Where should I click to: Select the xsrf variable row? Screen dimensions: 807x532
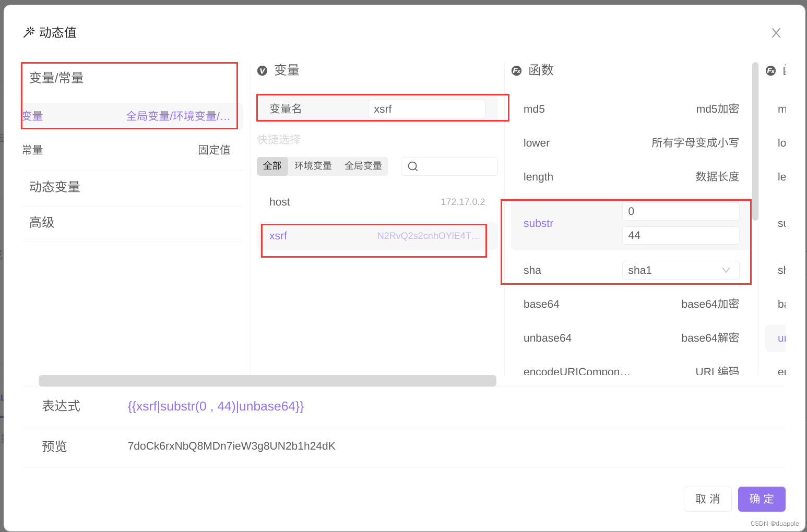click(x=377, y=236)
